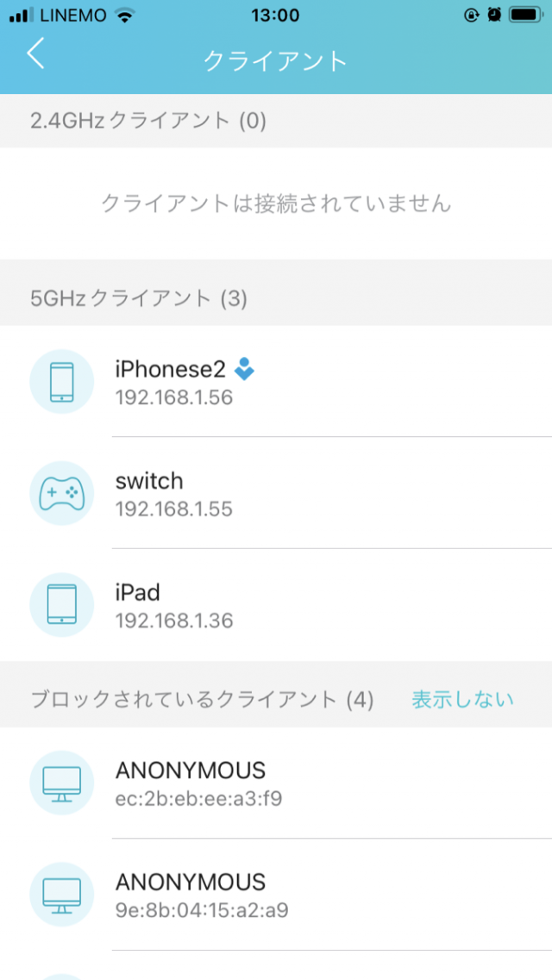Tap the switch game controller icon
The height and width of the screenshot is (980, 552).
(x=62, y=493)
